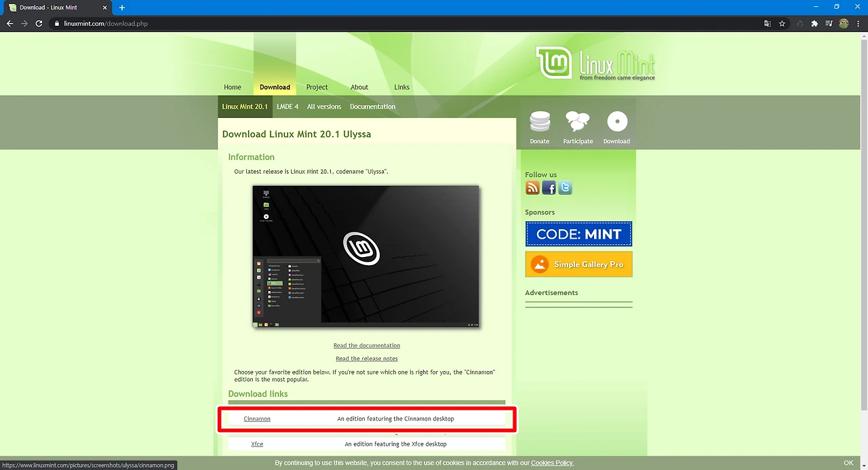Open the Facebook follow icon
Screen dimensions: 868x470
pyautogui.click(x=549, y=188)
